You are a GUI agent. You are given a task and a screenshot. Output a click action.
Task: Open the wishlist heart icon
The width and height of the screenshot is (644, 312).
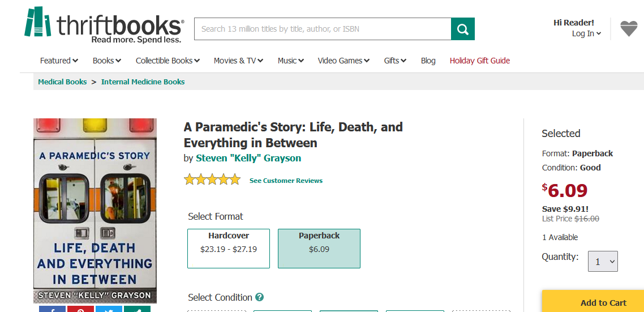coord(629,29)
